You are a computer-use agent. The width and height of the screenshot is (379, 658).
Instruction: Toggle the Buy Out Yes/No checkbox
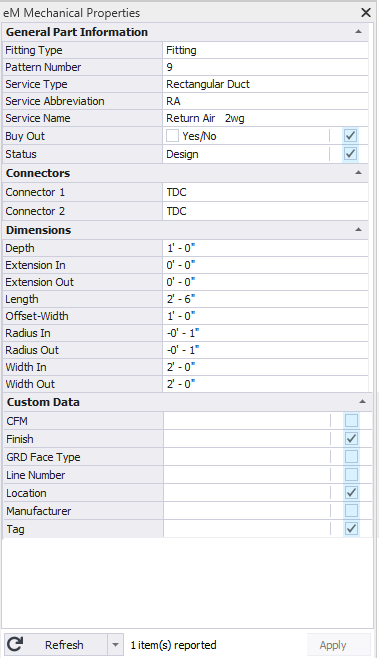click(173, 136)
